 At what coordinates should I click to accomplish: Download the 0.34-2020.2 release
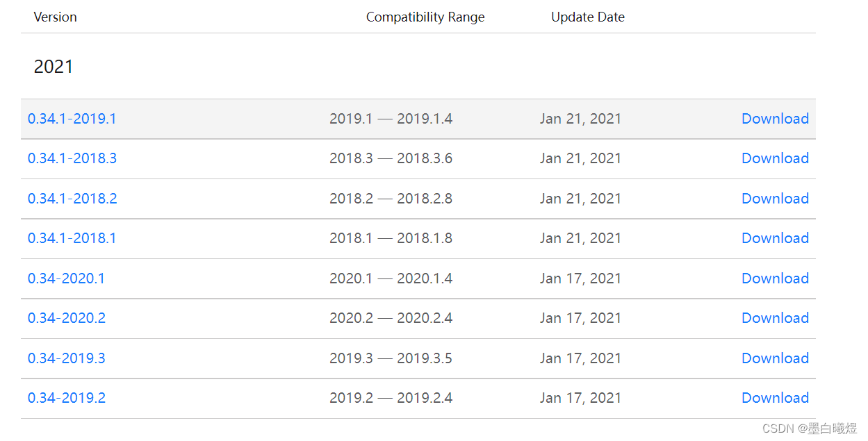coord(775,318)
